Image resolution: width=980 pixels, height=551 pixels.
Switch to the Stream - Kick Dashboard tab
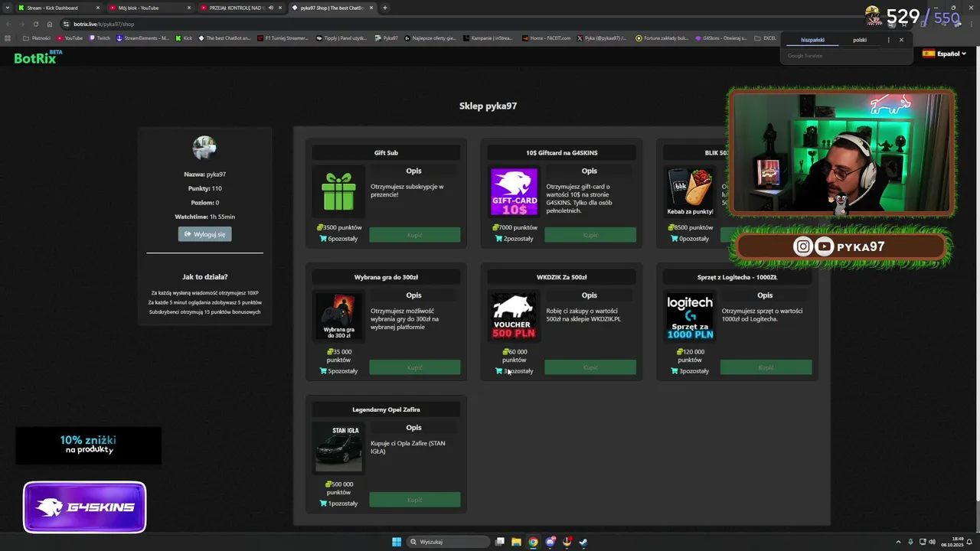(x=59, y=8)
